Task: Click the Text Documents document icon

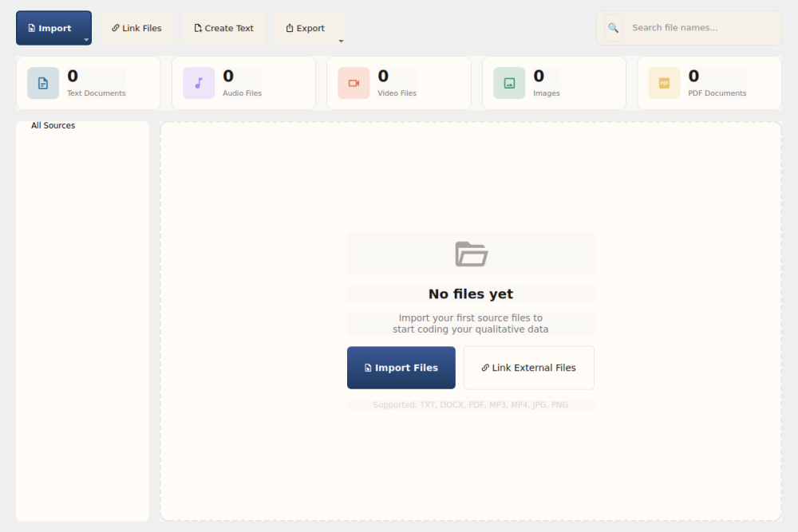Action: [x=43, y=83]
